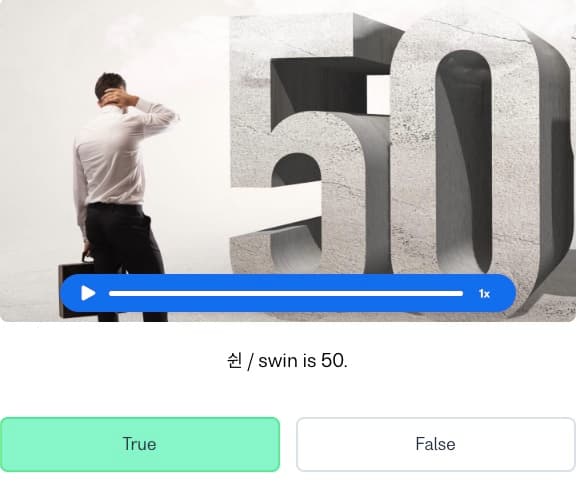The width and height of the screenshot is (579, 485).
Task: Select the True answer
Action: click(140, 444)
